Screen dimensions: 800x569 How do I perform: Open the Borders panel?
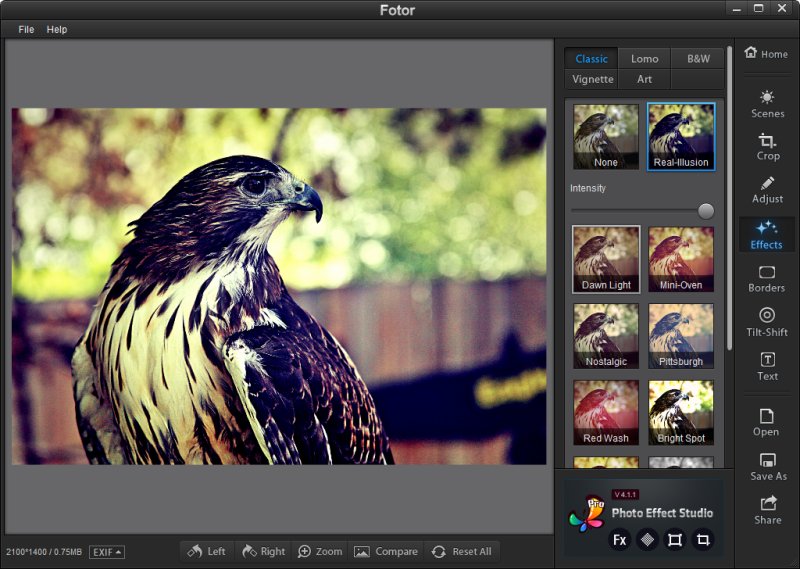[x=767, y=279]
